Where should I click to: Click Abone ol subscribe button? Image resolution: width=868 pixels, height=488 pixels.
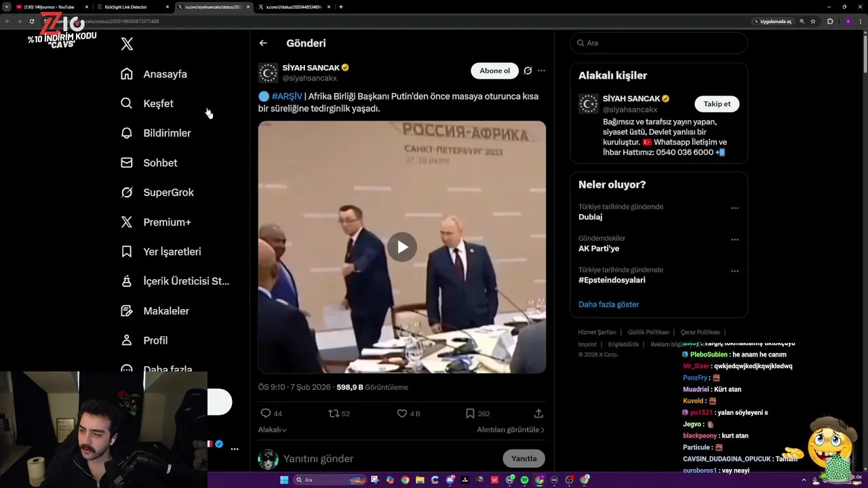494,70
